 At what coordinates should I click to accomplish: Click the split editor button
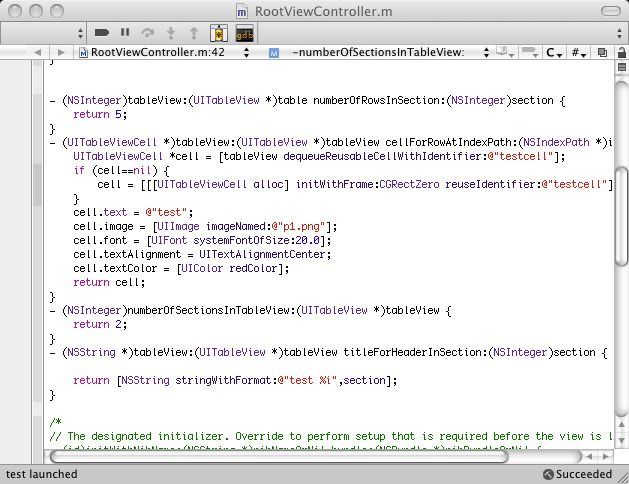[x=622, y=67]
